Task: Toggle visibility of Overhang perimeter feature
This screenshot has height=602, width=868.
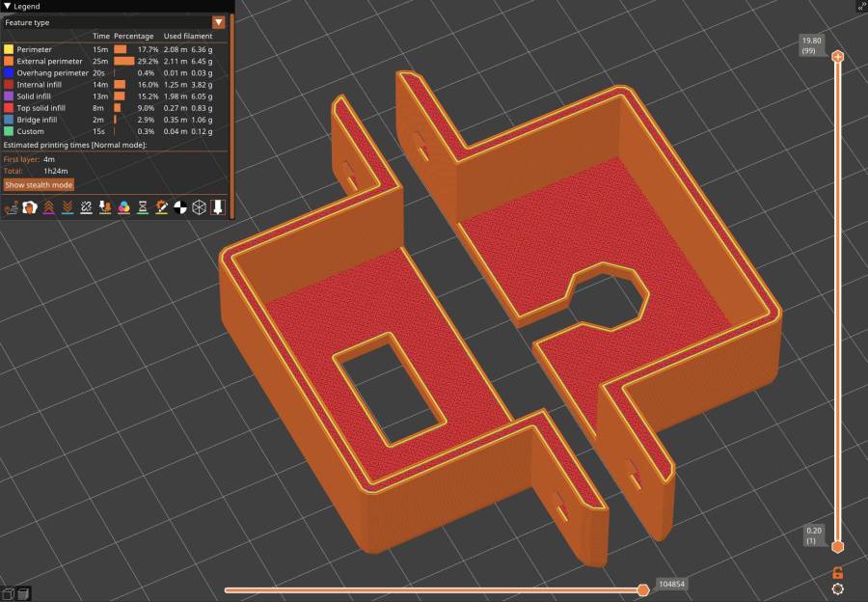Action: (x=9, y=72)
